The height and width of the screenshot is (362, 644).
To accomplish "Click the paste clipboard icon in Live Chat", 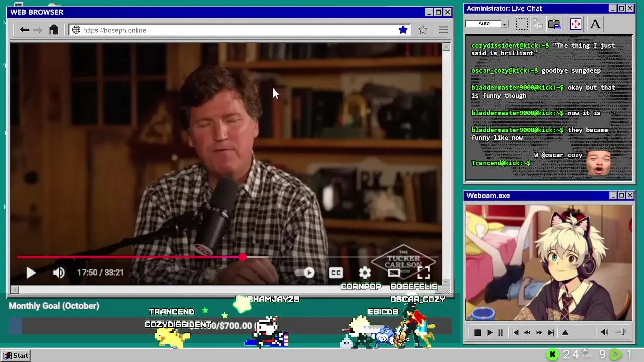I will click(x=554, y=24).
